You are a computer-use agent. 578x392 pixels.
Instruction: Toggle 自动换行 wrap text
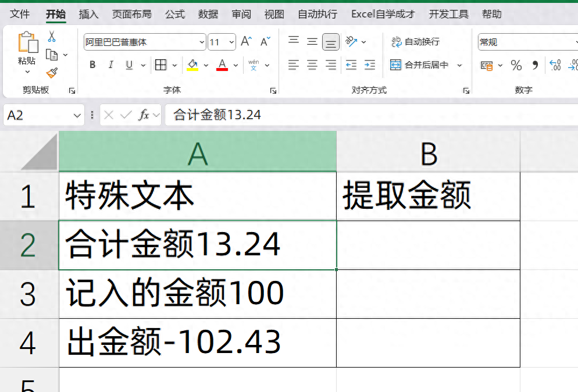point(415,42)
